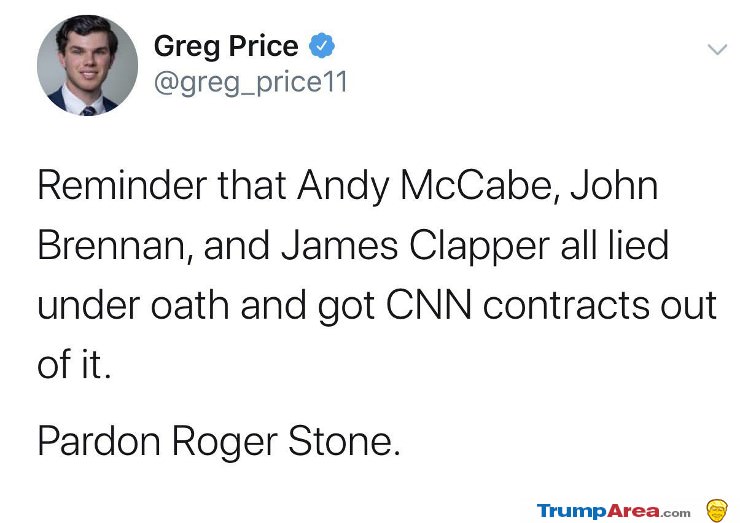Click the phrase "under oath" in tweet
Image resolution: width=740 pixels, height=523 pixels.
pos(133,305)
